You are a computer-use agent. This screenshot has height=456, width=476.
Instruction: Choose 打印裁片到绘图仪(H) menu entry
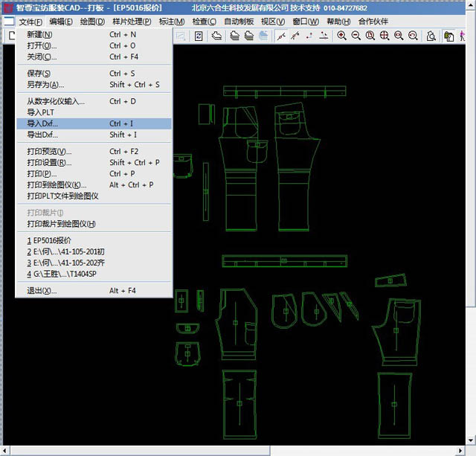point(94,224)
